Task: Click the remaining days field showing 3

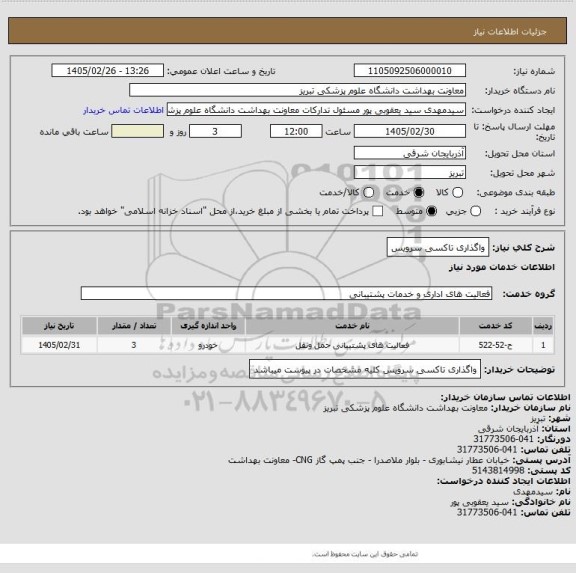Action: pyautogui.click(x=215, y=131)
